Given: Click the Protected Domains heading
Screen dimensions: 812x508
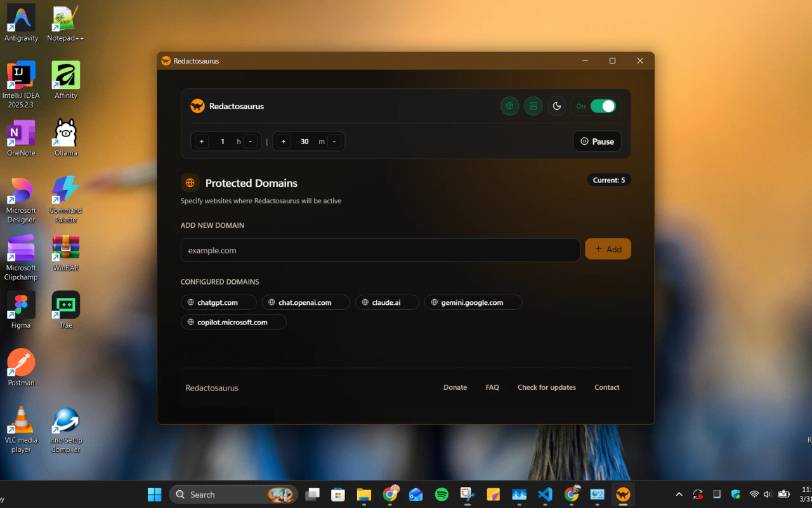Looking at the screenshot, I should pos(251,183).
